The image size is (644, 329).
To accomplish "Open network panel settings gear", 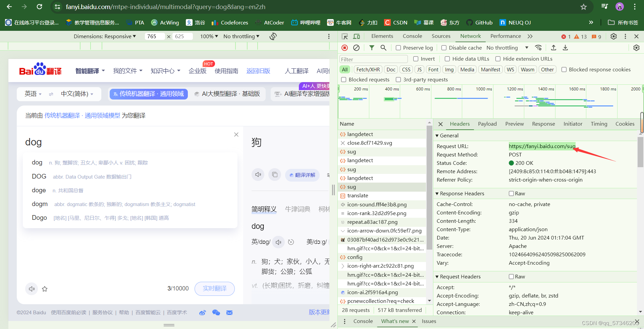I will tap(636, 48).
